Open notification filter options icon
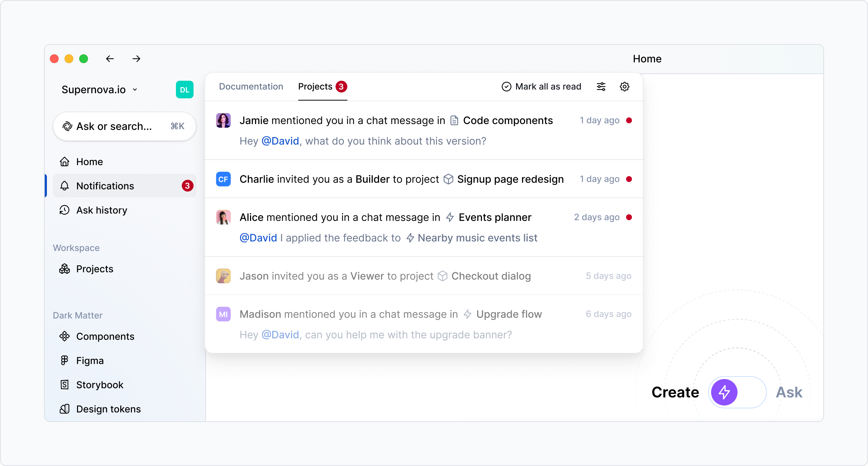 click(x=601, y=87)
